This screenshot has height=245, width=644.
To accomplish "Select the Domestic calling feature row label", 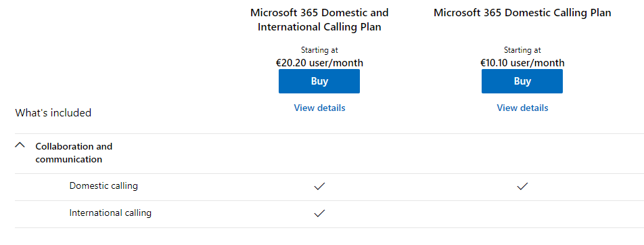I will click(103, 186).
